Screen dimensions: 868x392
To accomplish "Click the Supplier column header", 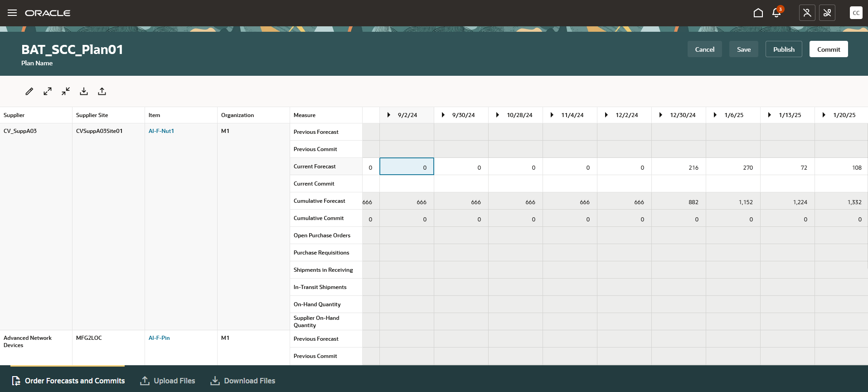I will 36,115.
